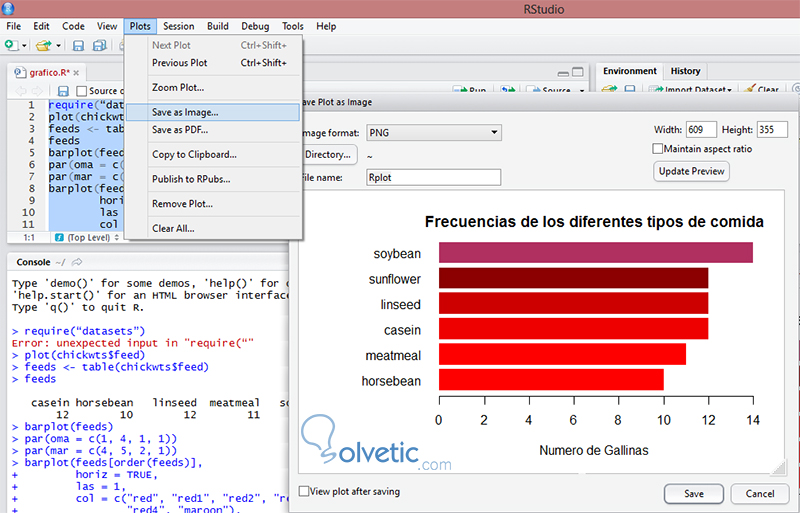Choose Save as PDF from Plots menu
This screenshot has width=800, height=513.
click(x=180, y=130)
